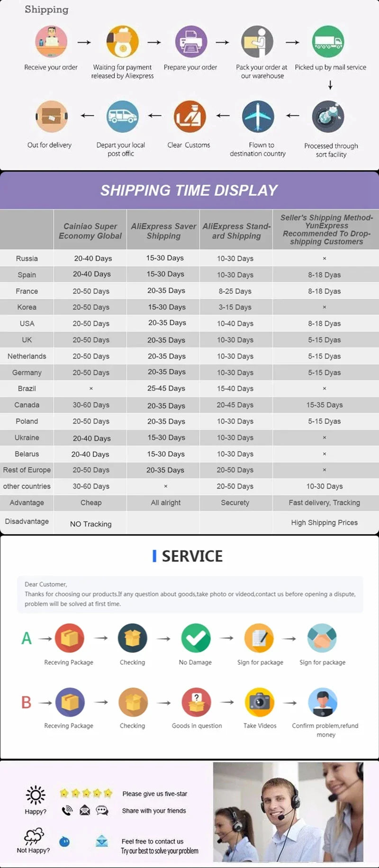Image resolution: width=379 pixels, height=868 pixels.
Task: Click the printer Prepare your order icon
Action: pyautogui.click(x=191, y=42)
